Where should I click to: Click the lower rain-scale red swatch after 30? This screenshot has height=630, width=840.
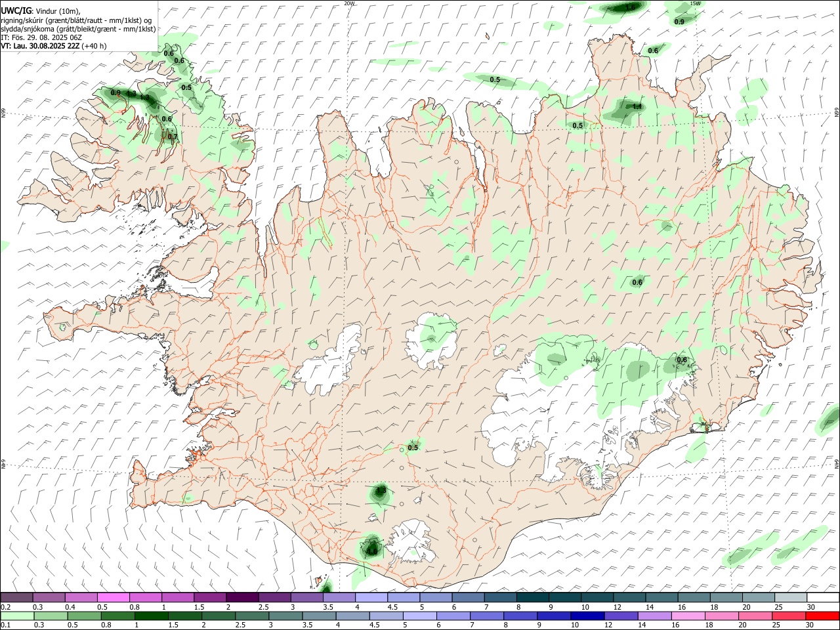tap(823, 616)
